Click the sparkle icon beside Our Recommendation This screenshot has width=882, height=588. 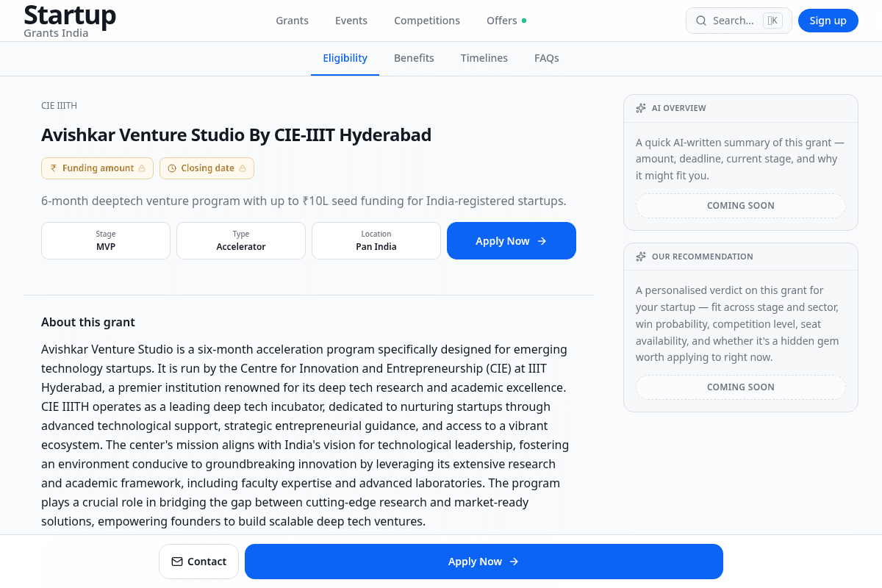[640, 257]
